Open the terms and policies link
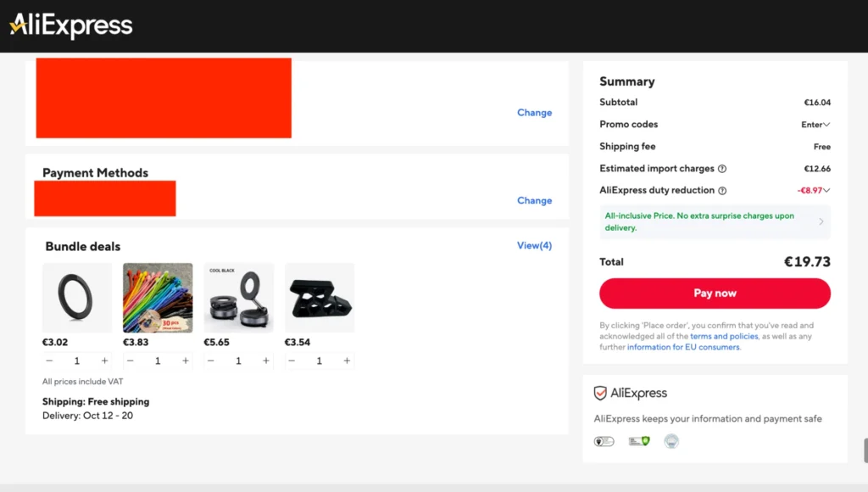Image resolution: width=868 pixels, height=492 pixels. point(724,336)
